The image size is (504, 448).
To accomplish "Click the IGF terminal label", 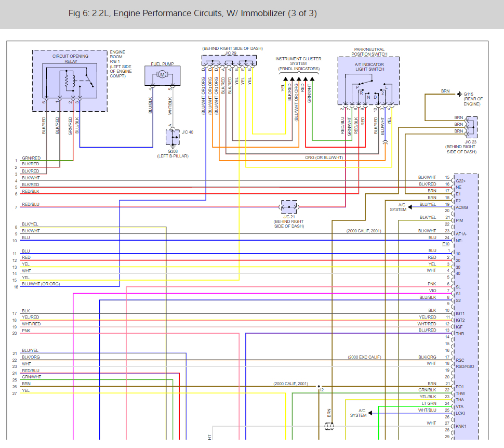I will pos(459,327).
